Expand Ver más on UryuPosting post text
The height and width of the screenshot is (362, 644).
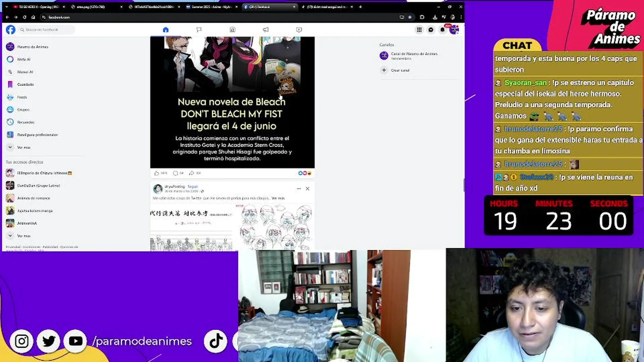click(x=278, y=198)
